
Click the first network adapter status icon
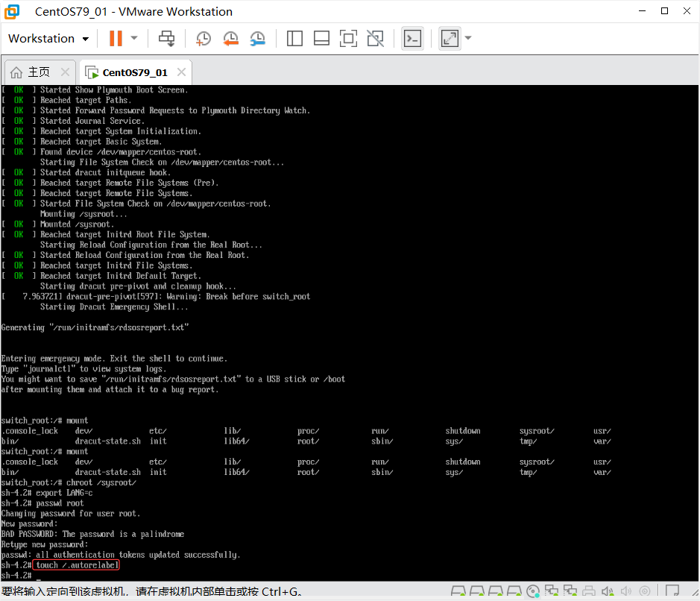tap(552, 591)
